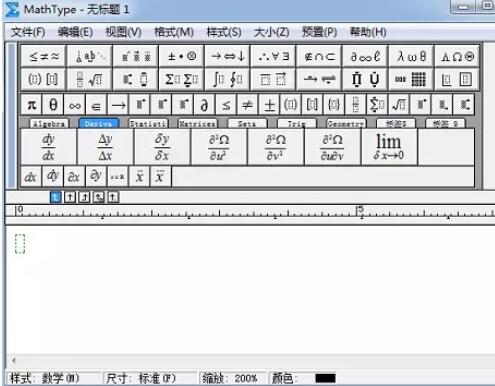Insert ∂²Ω/∂u² expression

(219, 147)
